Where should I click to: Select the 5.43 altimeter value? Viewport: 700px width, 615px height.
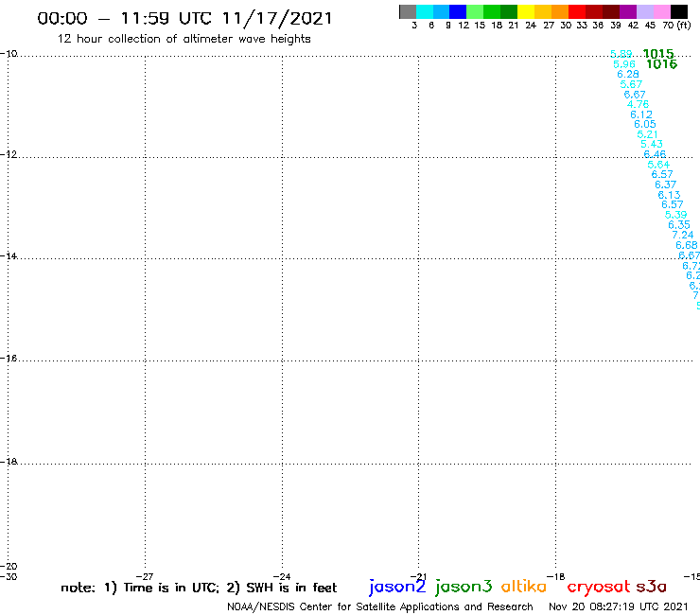[652, 144]
